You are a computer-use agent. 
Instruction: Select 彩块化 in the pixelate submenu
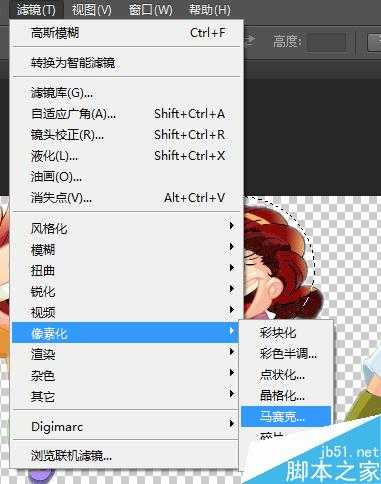(x=286, y=333)
